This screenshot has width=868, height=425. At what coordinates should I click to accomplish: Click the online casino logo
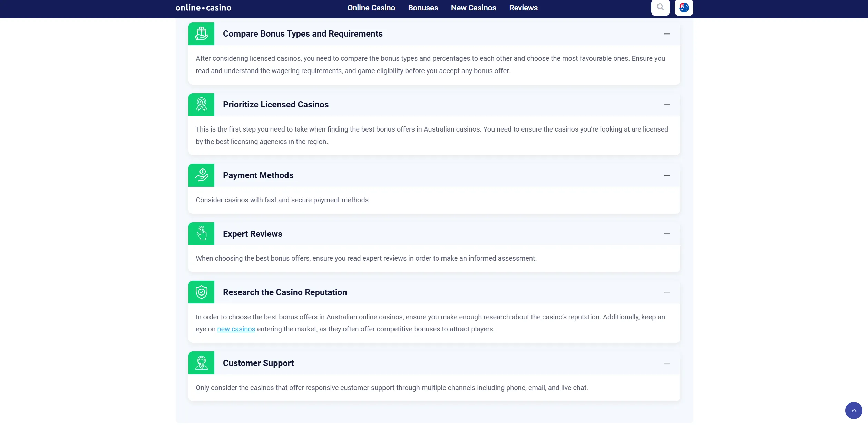[x=203, y=8]
